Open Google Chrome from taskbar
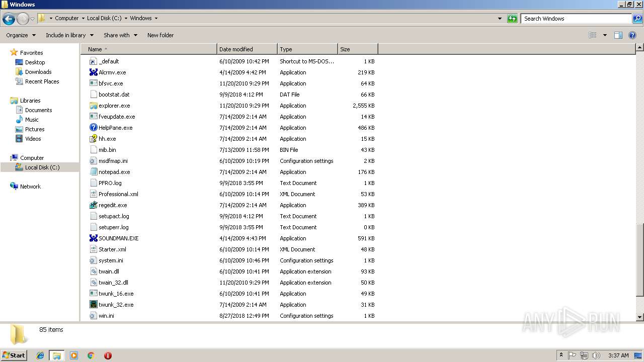The image size is (644, 362). tap(91, 355)
